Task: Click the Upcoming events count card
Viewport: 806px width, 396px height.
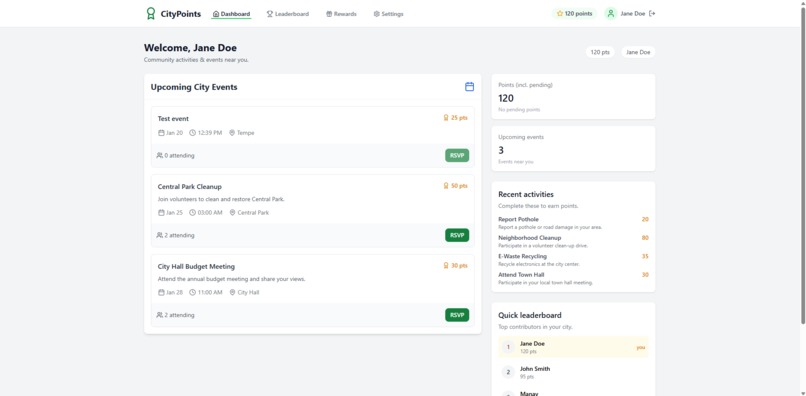Action: tap(573, 149)
